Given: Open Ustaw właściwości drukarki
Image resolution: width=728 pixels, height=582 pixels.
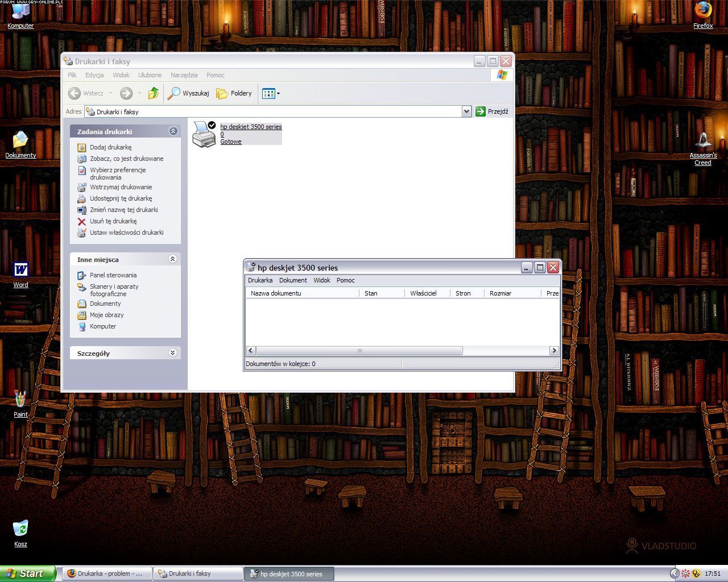Looking at the screenshot, I should pyautogui.click(x=126, y=232).
